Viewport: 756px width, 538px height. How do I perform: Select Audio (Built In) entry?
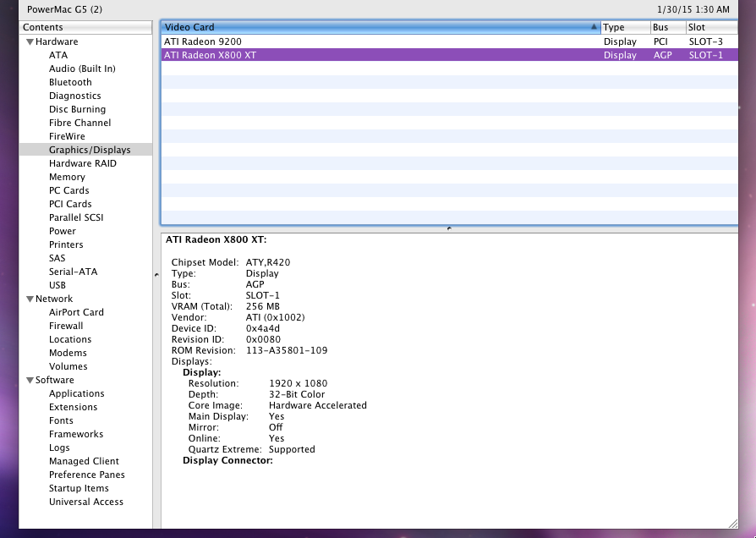[82, 69]
